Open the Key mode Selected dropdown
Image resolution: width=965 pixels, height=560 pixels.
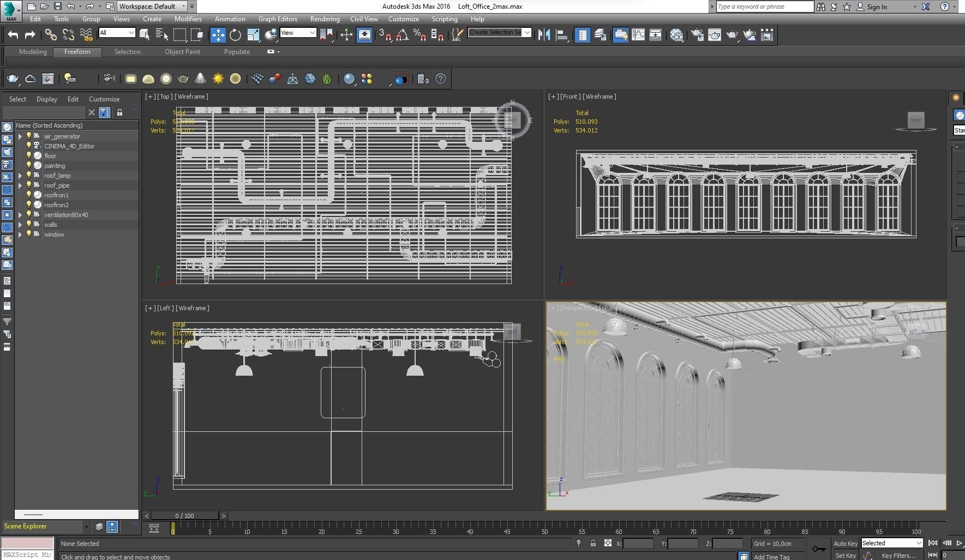point(891,543)
